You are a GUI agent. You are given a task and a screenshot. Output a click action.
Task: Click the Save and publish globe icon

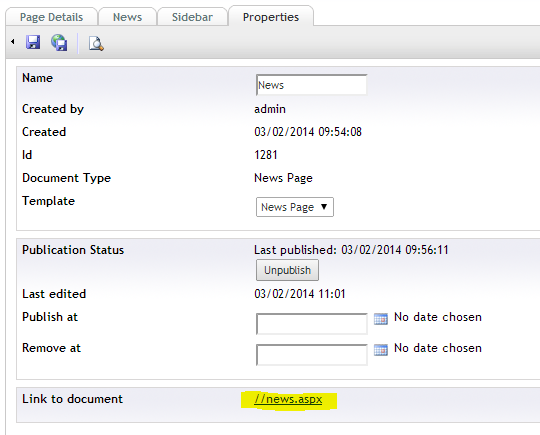[x=59, y=42]
